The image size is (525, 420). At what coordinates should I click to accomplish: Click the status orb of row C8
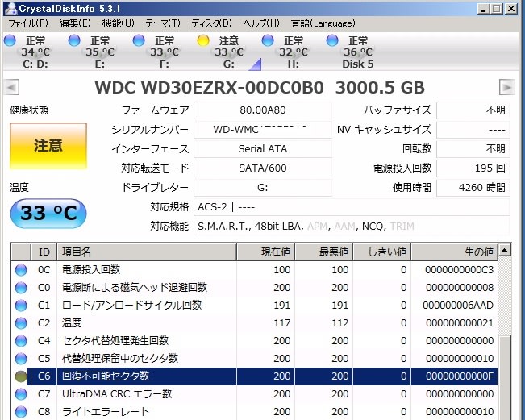point(21,412)
